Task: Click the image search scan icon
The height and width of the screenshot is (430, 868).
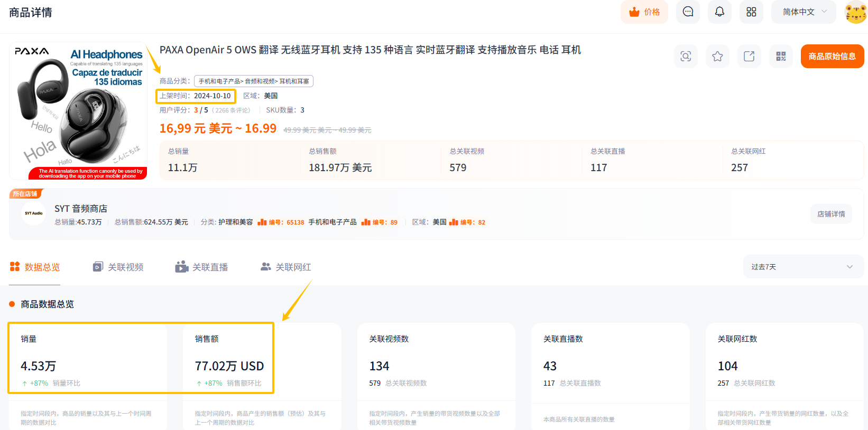Action: 686,57
